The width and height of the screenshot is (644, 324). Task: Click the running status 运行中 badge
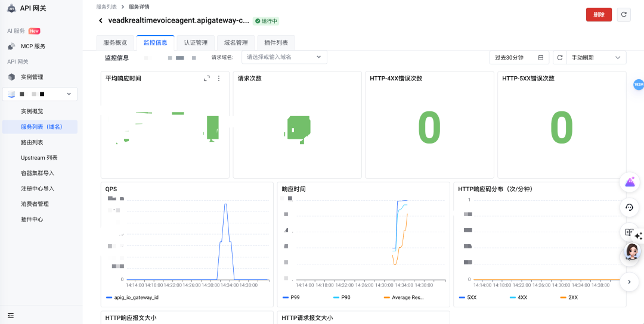266,21
